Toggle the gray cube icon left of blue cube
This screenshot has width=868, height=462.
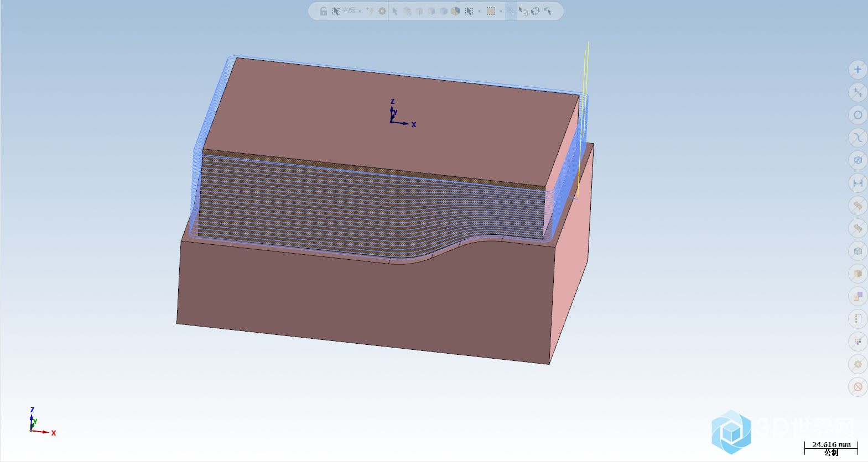pyautogui.click(x=432, y=11)
